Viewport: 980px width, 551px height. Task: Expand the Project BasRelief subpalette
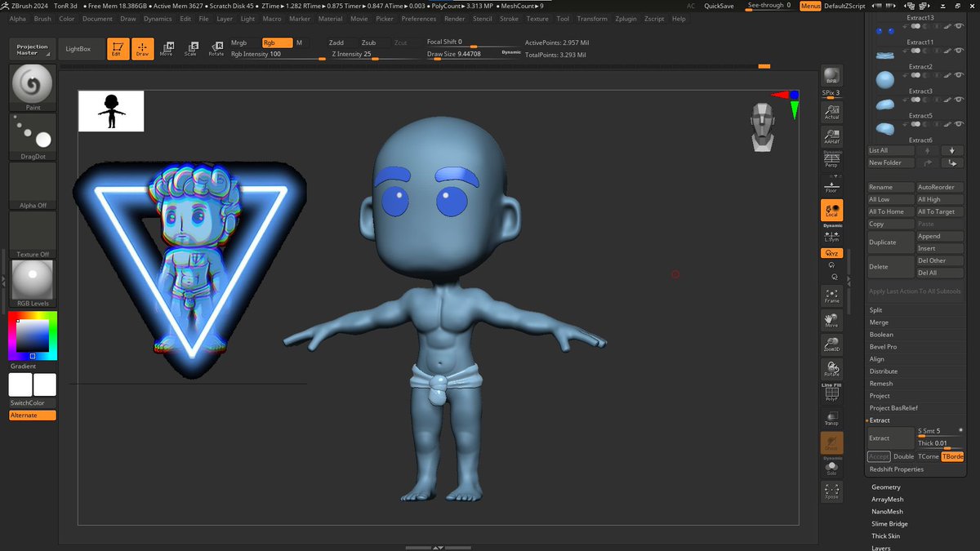(893, 408)
